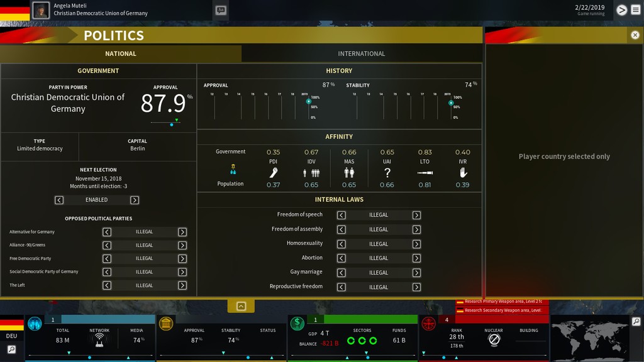The image size is (644, 362).
Task: Click the IDV individualism people icon
Action: click(x=311, y=173)
